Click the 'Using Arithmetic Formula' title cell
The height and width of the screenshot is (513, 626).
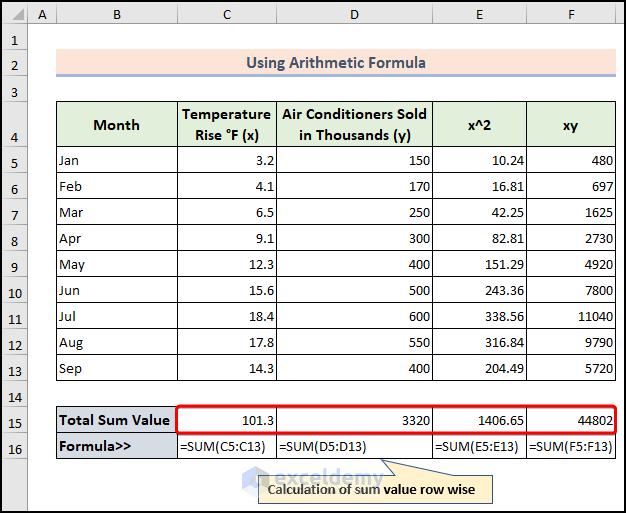336,63
